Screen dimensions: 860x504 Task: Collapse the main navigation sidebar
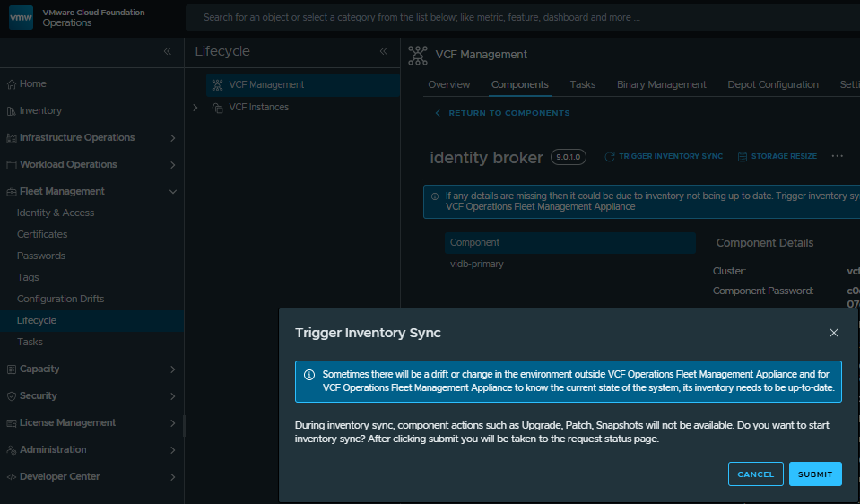(167, 51)
